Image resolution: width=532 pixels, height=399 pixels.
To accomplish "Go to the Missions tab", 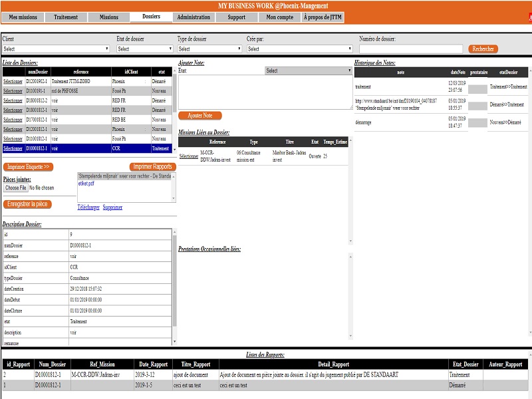I will click(109, 17).
